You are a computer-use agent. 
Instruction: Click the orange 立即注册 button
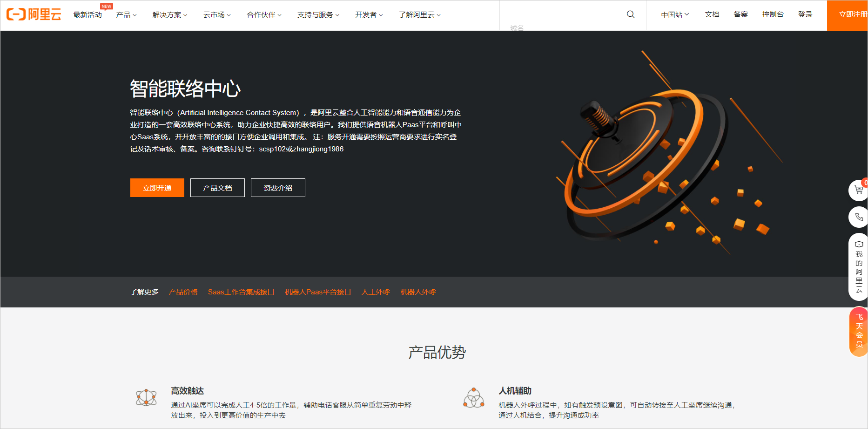point(848,15)
